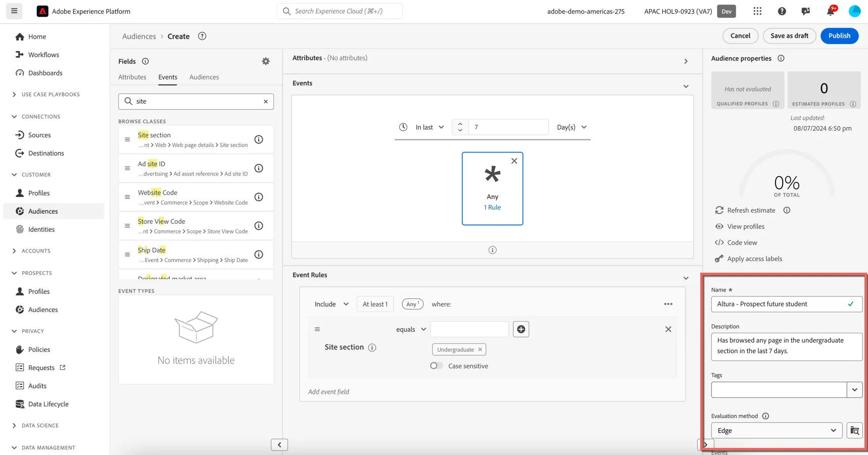This screenshot has width=868, height=455.
Task: Collapse the left fields panel arrow
Action: (x=279, y=445)
